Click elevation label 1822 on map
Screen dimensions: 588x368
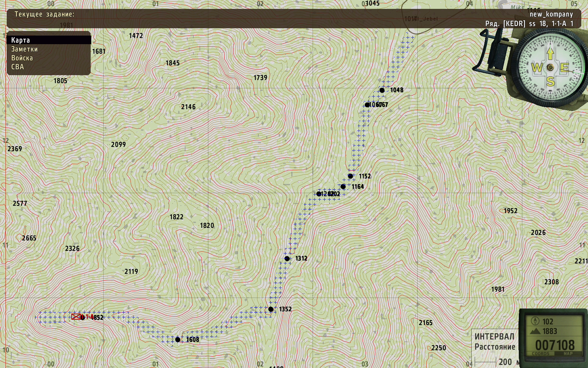point(176,217)
